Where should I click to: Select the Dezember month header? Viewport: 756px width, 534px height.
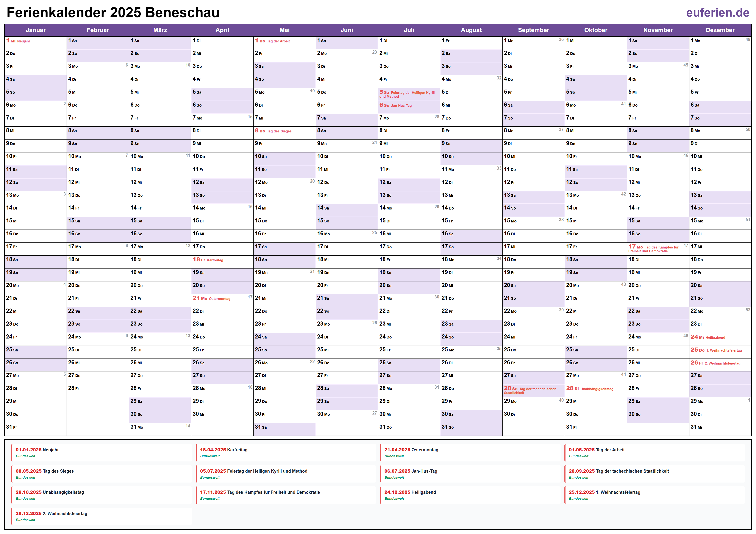point(720,30)
